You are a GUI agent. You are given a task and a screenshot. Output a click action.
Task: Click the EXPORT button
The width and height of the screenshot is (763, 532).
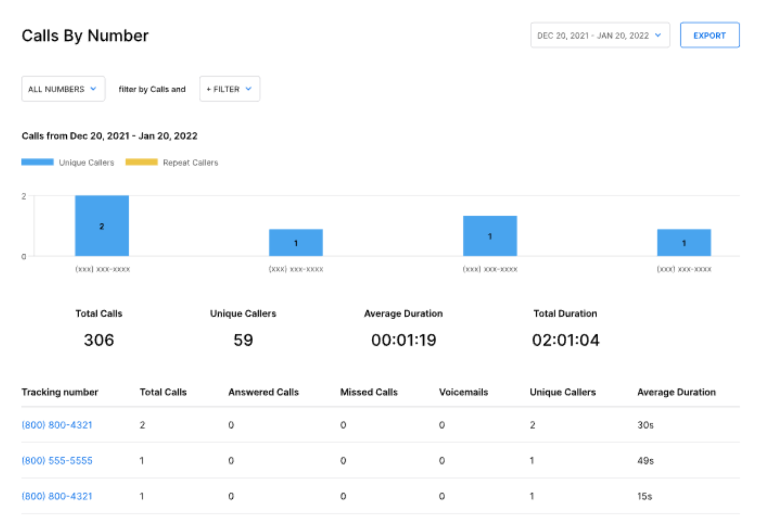coord(709,35)
